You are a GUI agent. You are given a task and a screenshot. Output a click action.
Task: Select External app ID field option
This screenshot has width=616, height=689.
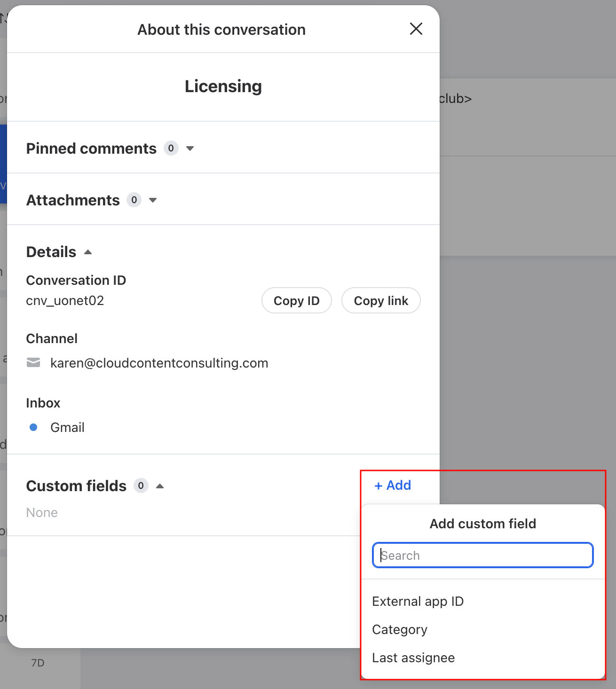pos(418,602)
